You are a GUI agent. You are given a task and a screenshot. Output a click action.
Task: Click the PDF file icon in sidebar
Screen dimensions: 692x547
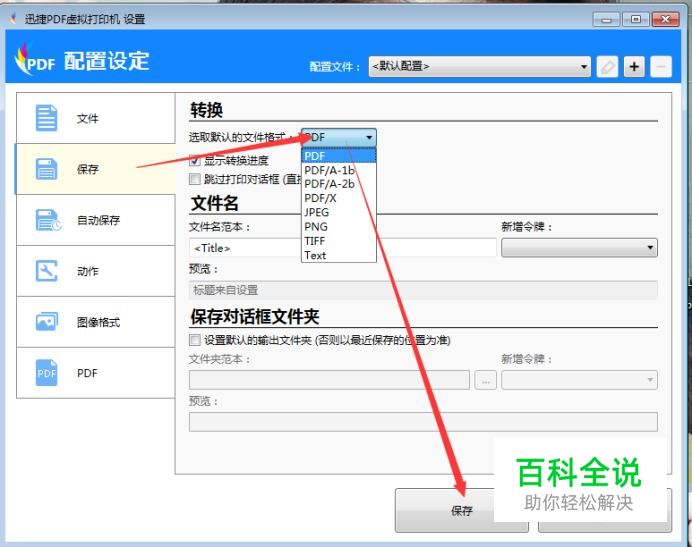pyautogui.click(x=46, y=373)
